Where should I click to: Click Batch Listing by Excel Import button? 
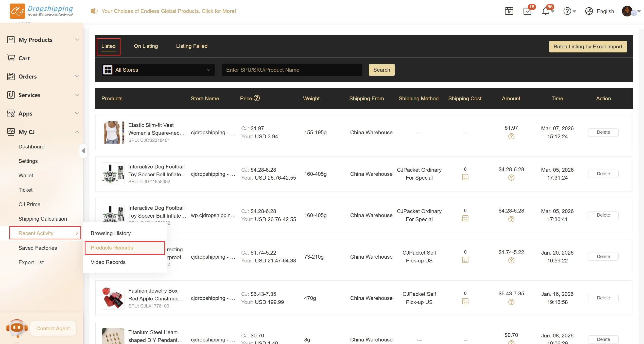[588, 47]
